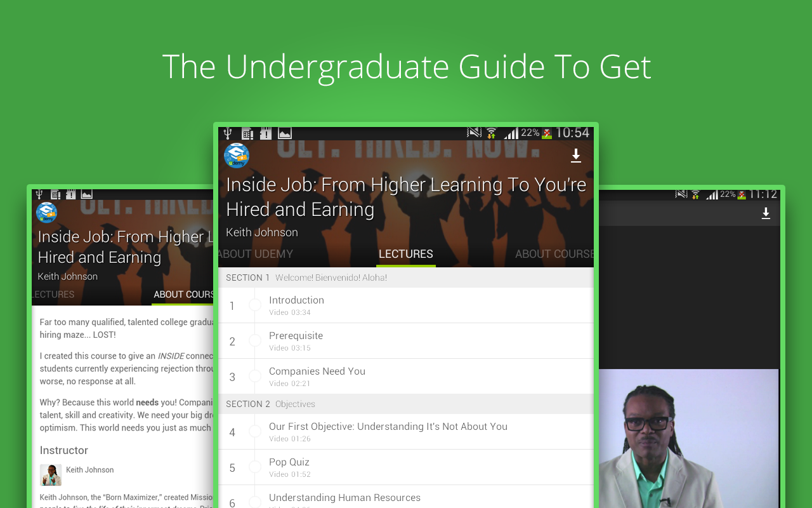Screen dimensions: 812x508
Task: Tap the Udemy logo in center screen header
Action: pyautogui.click(x=237, y=156)
